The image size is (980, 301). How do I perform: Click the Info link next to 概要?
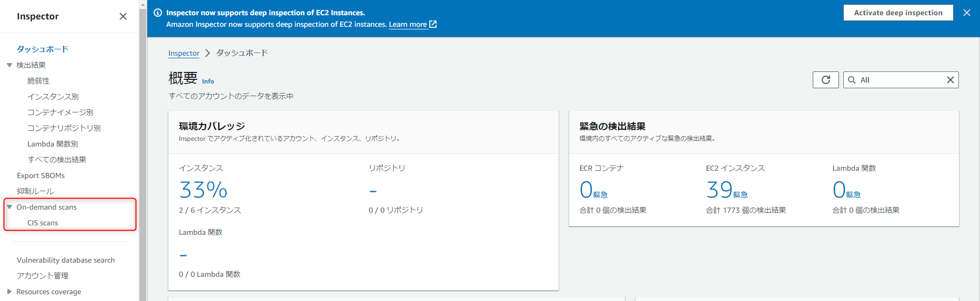tap(208, 81)
